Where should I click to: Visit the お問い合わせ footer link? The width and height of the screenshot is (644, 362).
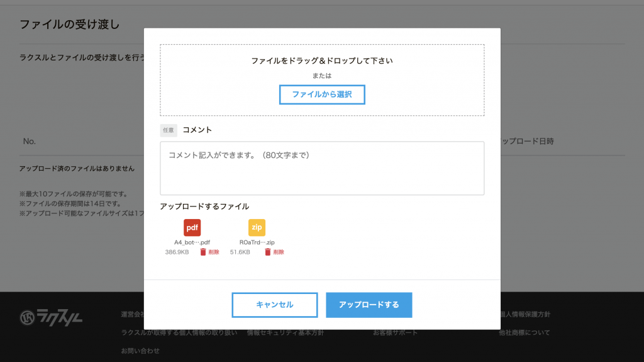(140, 351)
